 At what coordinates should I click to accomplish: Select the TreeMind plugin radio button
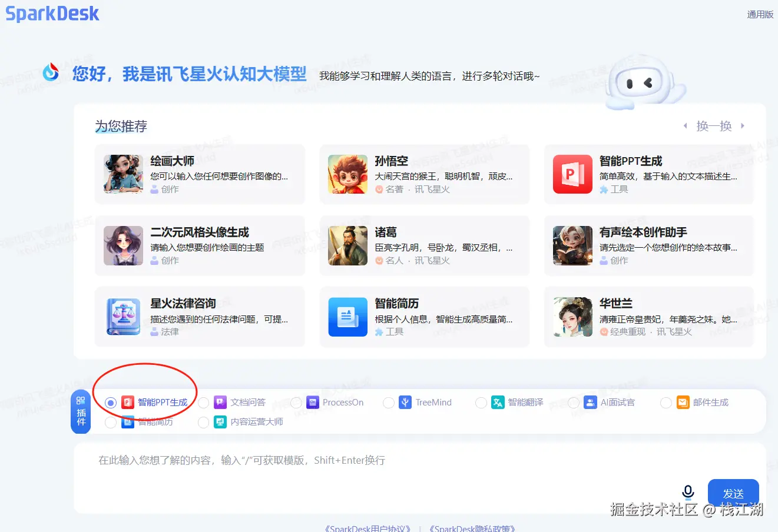[x=389, y=403]
